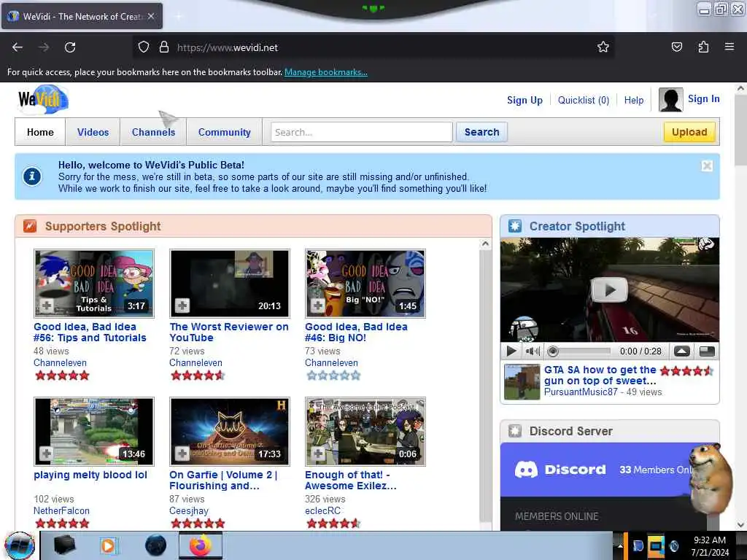Add On Garfie Volume 2 video to quicklist

click(182, 454)
